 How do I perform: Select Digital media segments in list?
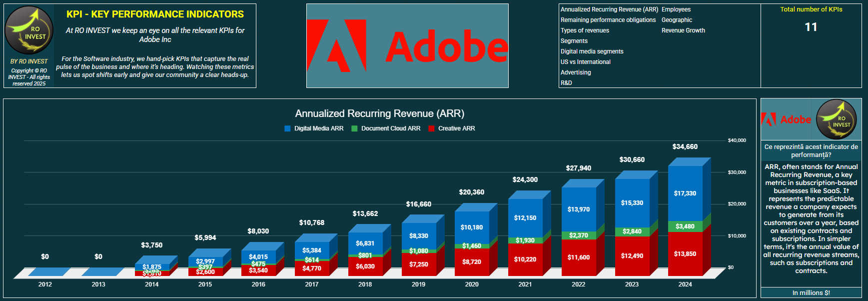[592, 51]
